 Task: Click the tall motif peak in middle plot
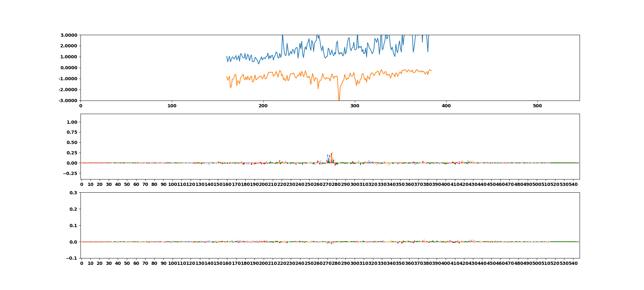(x=331, y=157)
